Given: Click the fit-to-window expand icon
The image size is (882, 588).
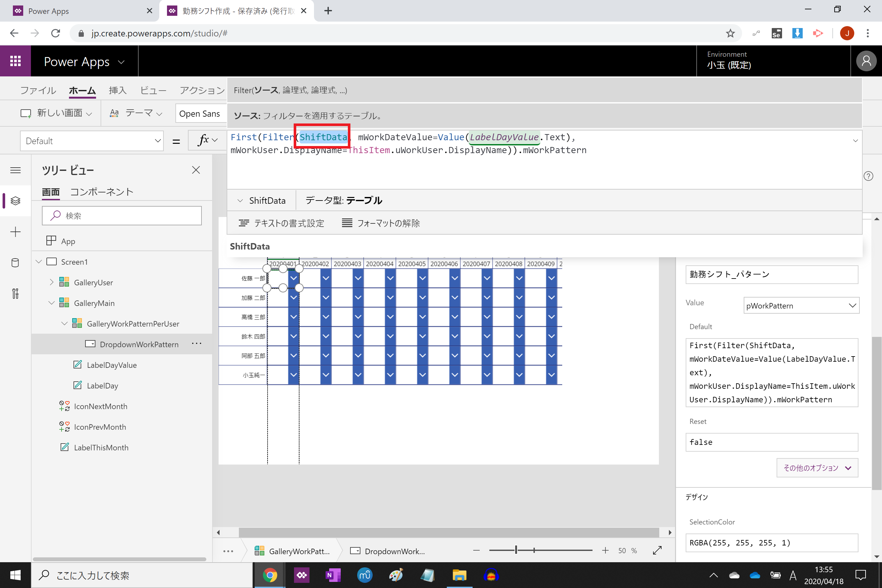Looking at the screenshot, I should click(x=657, y=550).
